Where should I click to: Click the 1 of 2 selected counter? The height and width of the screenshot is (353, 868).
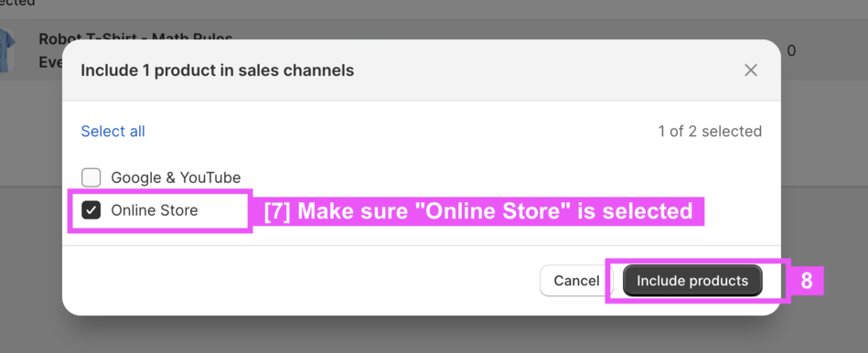[x=710, y=131]
